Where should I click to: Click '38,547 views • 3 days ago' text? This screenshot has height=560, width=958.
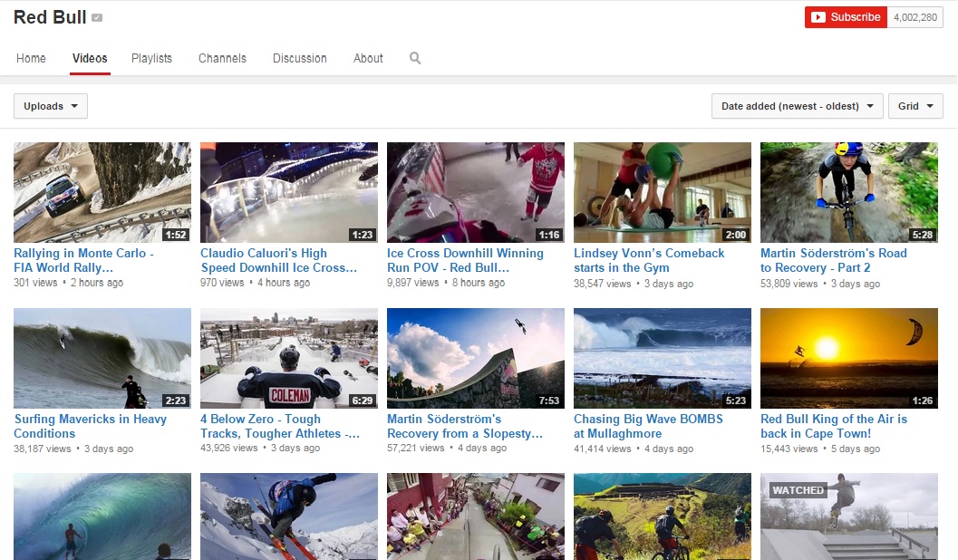pos(634,284)
